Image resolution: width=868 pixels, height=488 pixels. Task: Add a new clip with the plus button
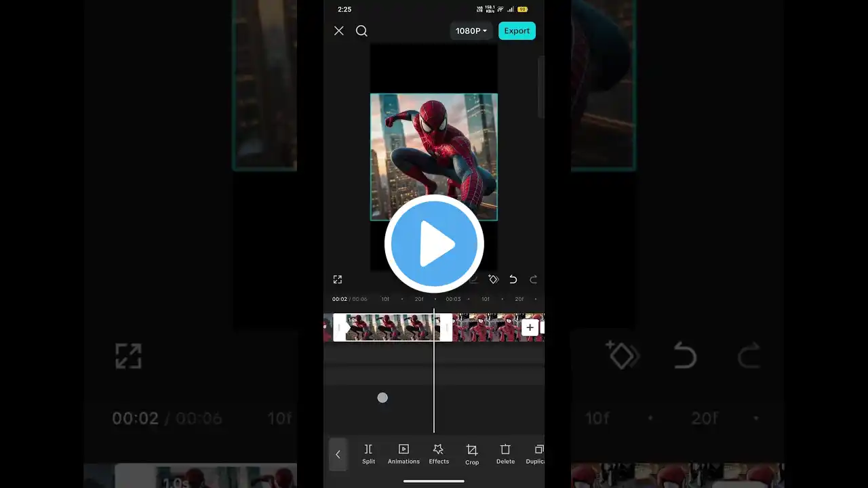pyautogui.click(x=530, y=327)
